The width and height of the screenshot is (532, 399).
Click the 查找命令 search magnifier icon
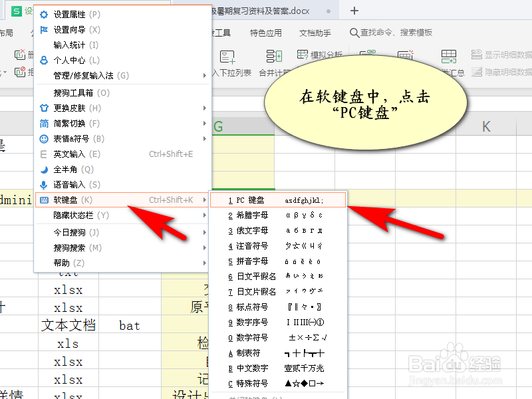[354, 33]
